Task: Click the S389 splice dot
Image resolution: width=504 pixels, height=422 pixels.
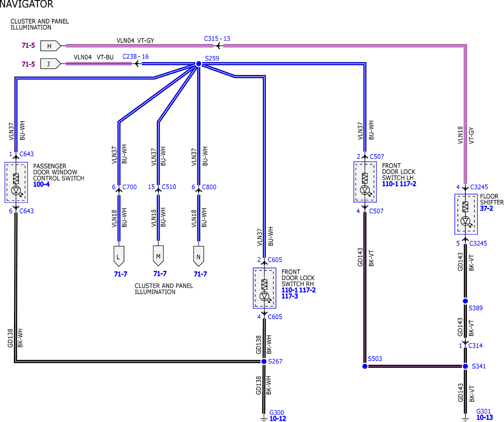Action: click(x=465, y=301)
